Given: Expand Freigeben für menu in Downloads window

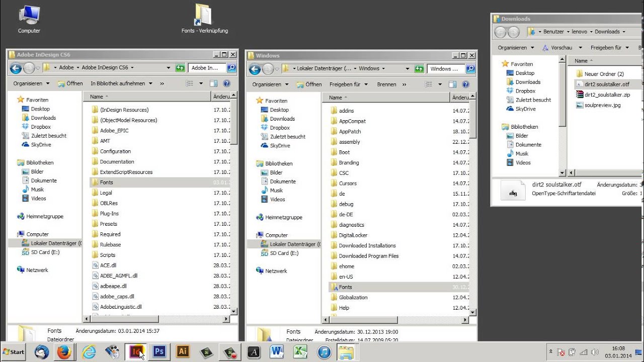Looking at the screenshot, I should click(610, 48).
